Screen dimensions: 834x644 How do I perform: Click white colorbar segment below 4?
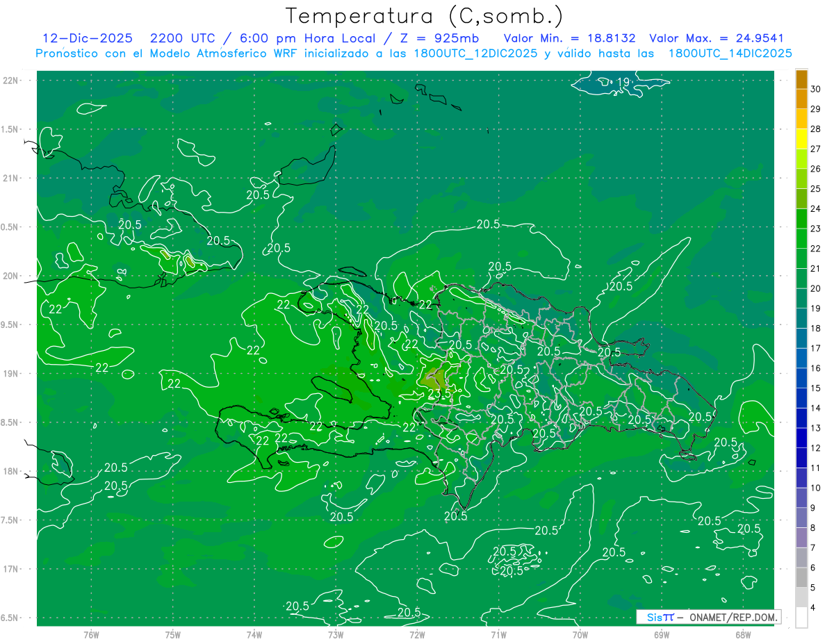[801, 617]
